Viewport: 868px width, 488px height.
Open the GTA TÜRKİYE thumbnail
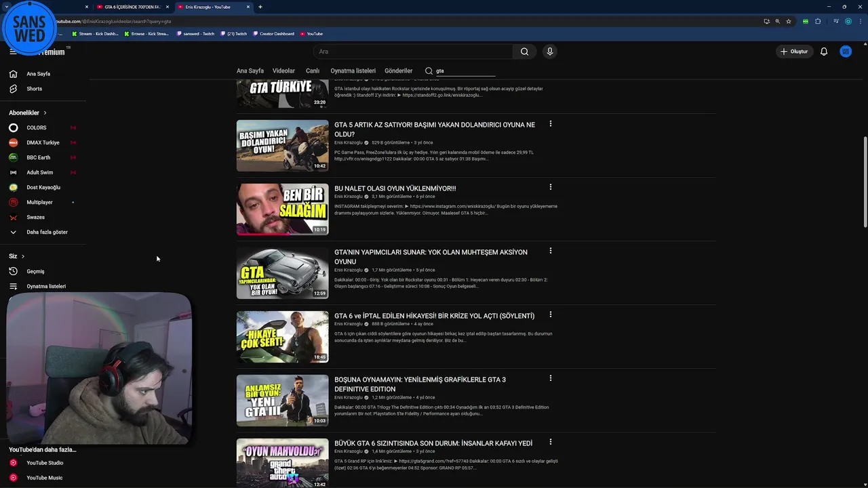point(282,94)
